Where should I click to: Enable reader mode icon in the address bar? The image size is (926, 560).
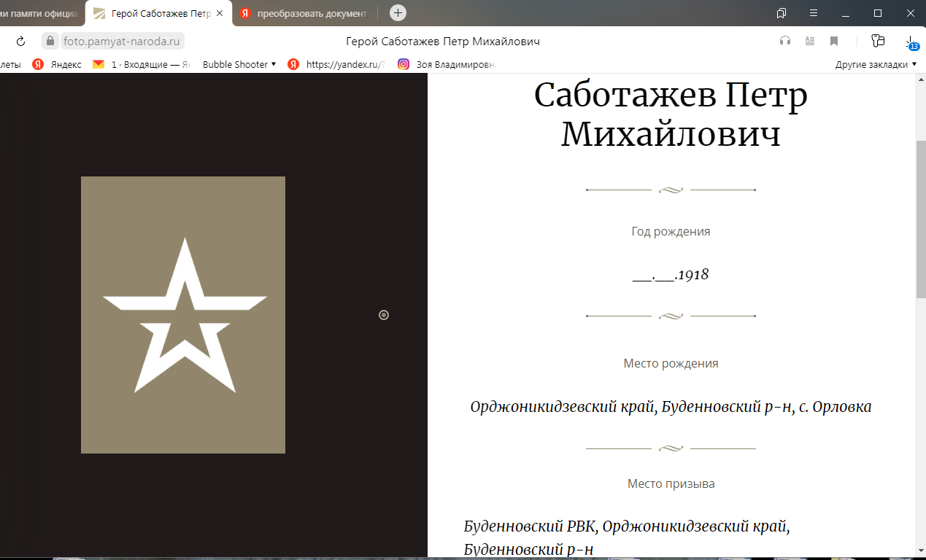tap(809, 41)
